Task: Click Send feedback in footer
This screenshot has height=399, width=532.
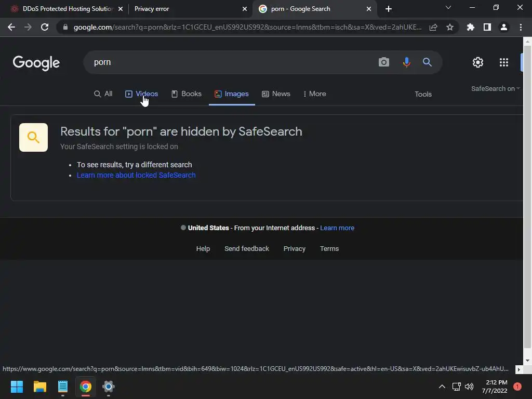Action: tap(247, 249)
